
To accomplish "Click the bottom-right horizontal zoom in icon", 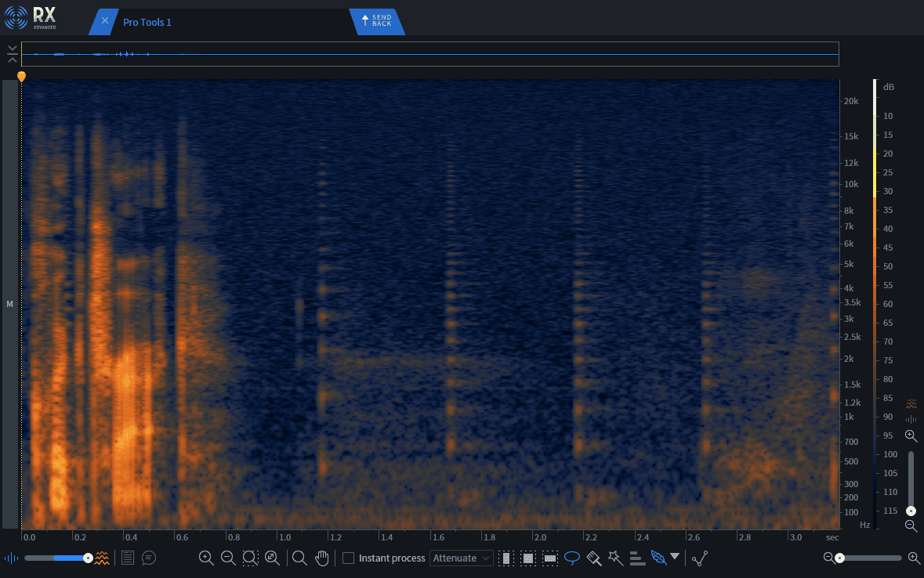I will click(x=914, y=558).
